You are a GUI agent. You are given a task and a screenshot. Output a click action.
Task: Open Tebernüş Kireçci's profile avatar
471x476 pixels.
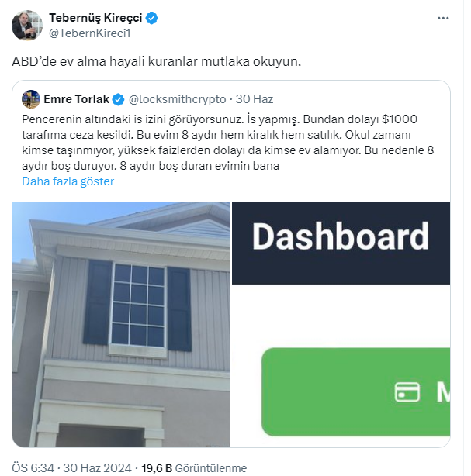(x=26, y=25)
